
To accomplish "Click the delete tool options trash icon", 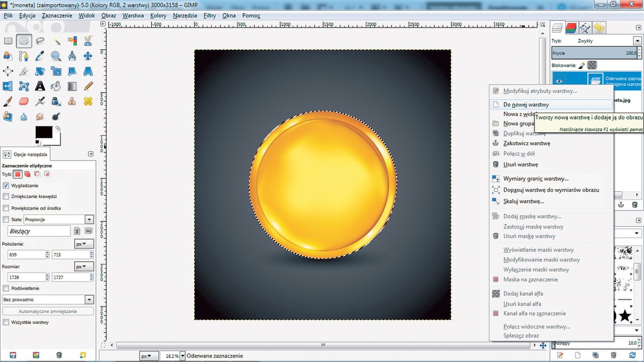I will click(59, 355).
